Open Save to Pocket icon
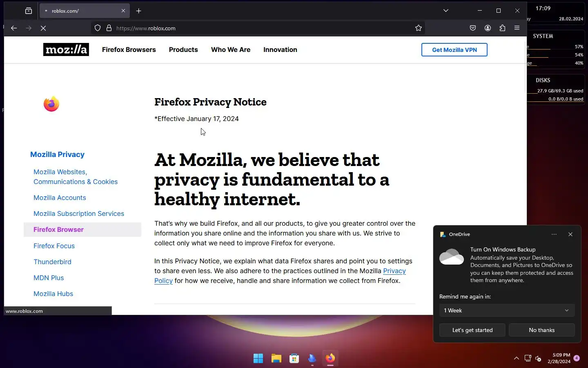588x368 pixels. [473, 28]
